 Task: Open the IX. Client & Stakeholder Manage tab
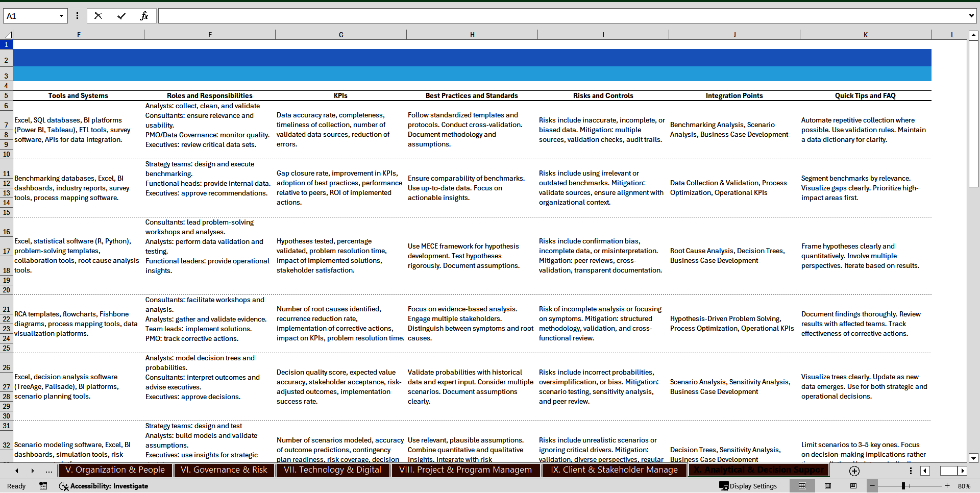pos(614,470)
